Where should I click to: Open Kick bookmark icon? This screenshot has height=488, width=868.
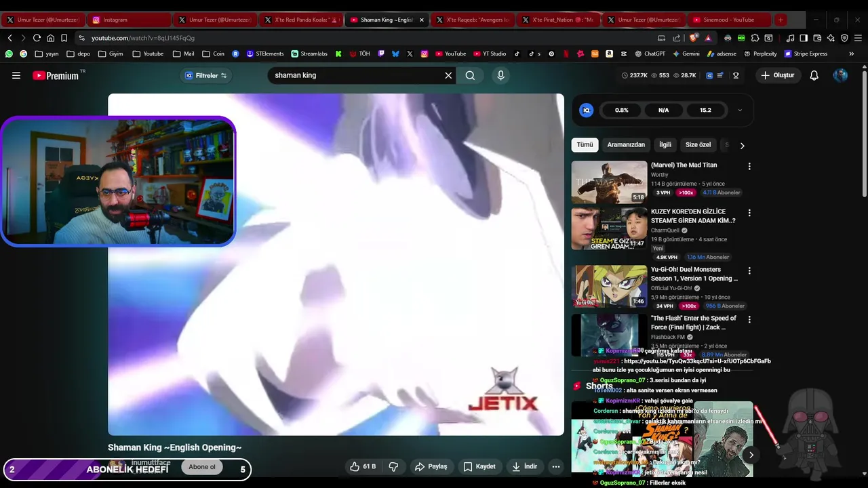click(338, 54)
